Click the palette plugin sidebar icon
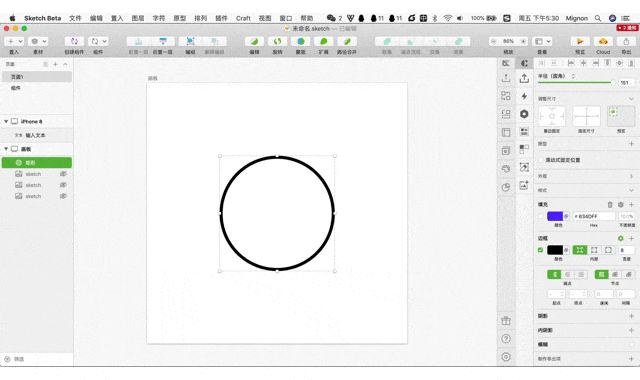 tap(506, 169)
